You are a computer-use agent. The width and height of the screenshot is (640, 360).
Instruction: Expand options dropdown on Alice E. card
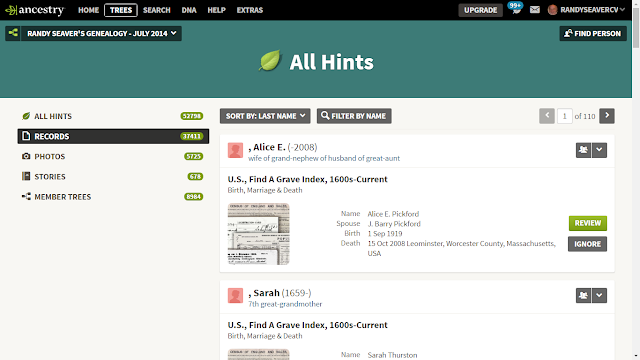[x=599, y=150]
